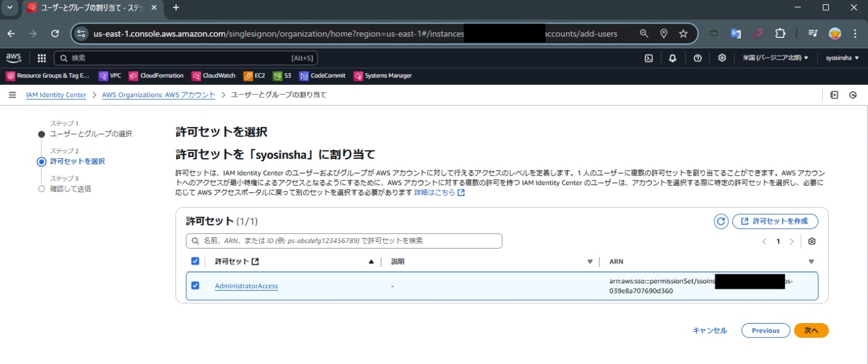This screenshot has width=868, height=364.
Task: Focus the permission set search field
Action: pyautogui.click(x=344, y=241)
